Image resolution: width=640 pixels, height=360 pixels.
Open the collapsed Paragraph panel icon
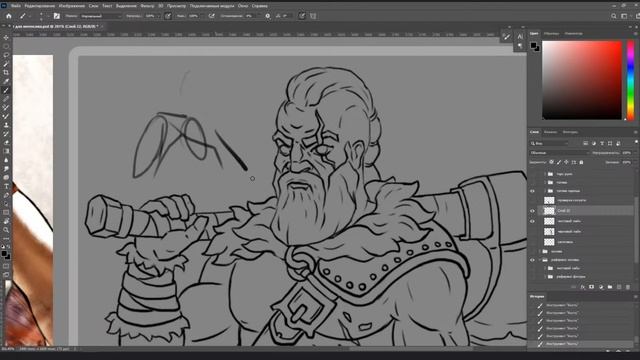[x=520, y=46]
